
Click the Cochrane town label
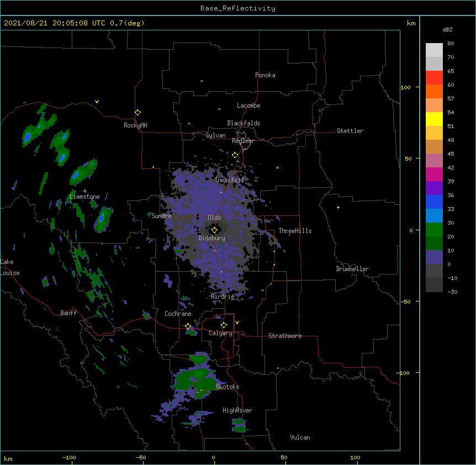(x=178, y=314)
